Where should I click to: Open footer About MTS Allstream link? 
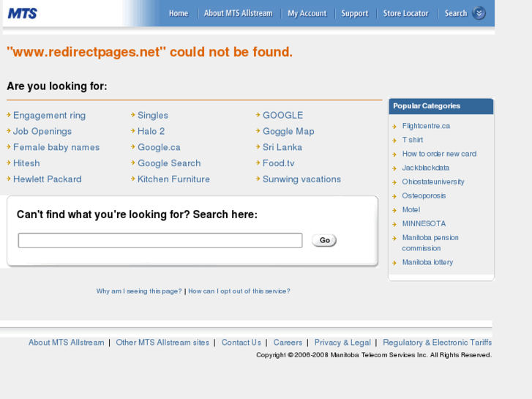[x=67, y=343]
